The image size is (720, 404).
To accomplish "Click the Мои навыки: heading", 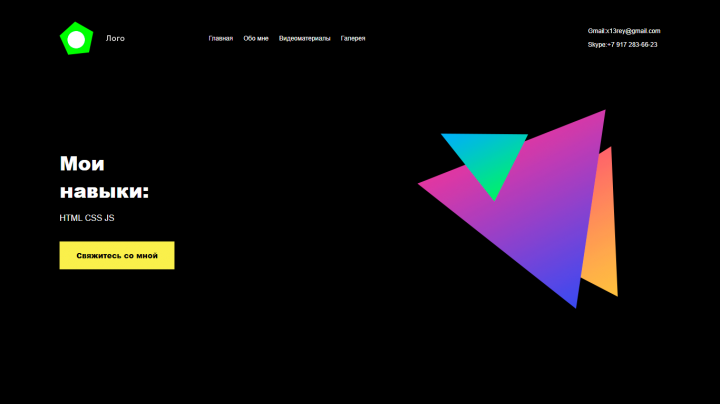I will 104,177.
